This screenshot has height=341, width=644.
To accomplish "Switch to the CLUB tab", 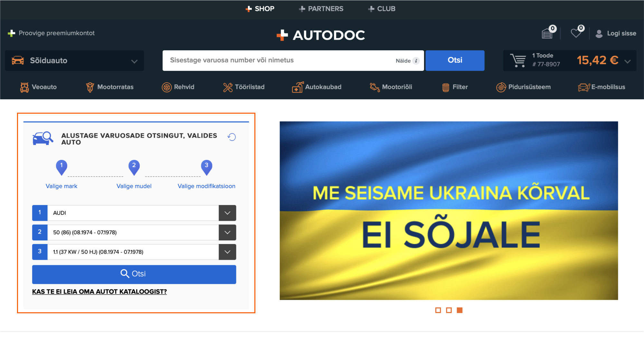I will (382, 9).
